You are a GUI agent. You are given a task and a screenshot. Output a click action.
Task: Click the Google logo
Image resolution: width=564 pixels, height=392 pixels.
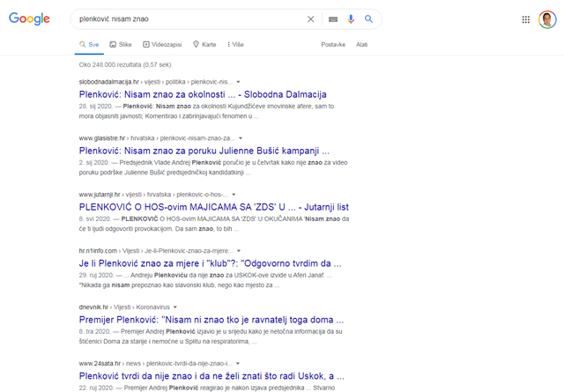point(29,19)
